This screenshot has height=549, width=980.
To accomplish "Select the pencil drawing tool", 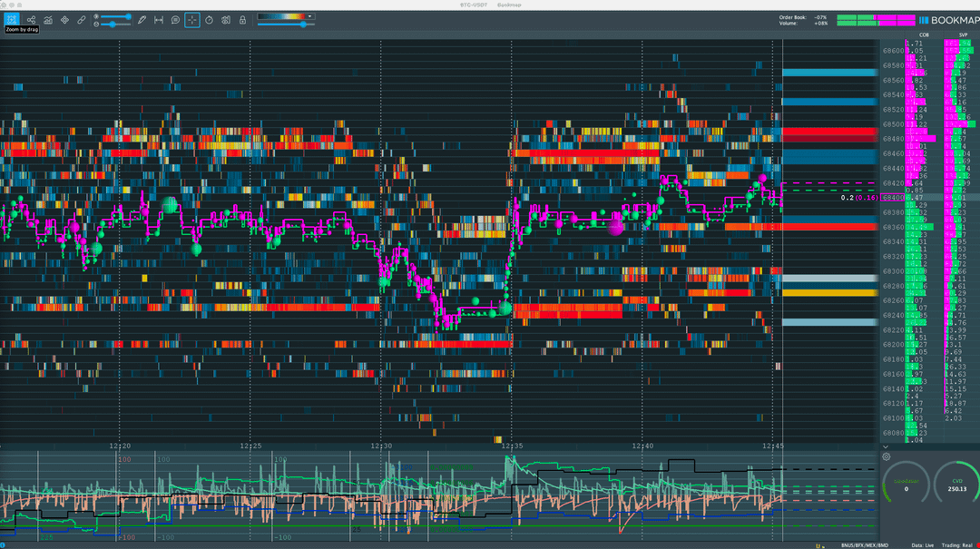I will [142, 19].
